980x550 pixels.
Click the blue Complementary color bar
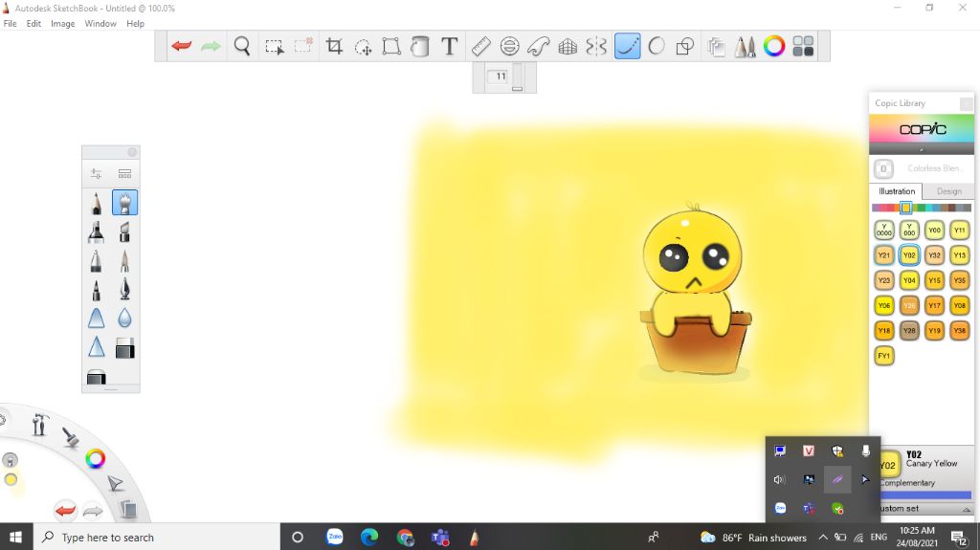coord(925,495)
